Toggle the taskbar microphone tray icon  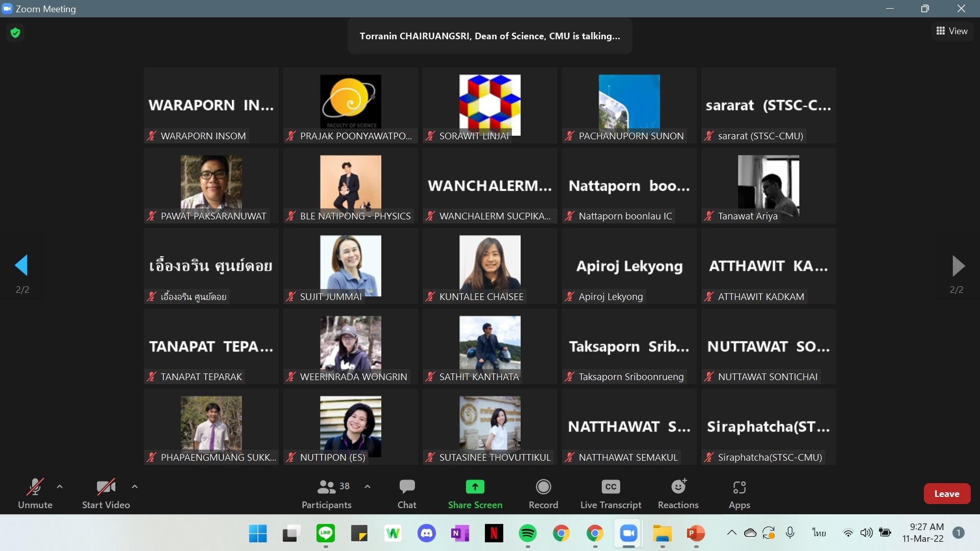790,533
